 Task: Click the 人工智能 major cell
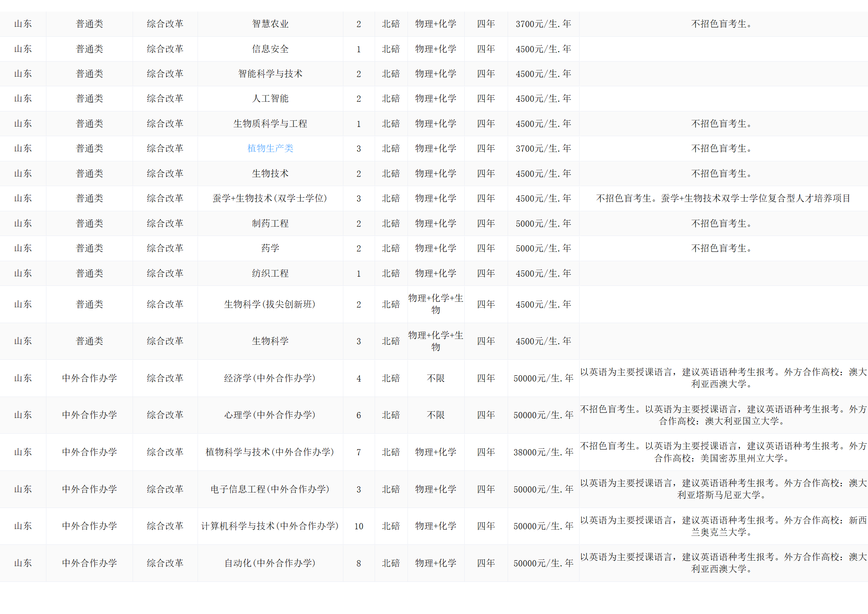[x=270, y=98]
